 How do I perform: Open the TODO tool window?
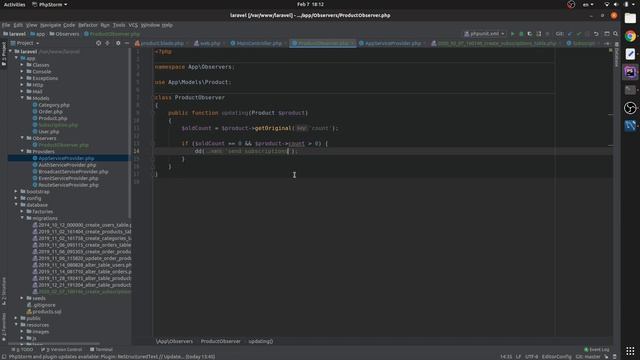point(22,349)
